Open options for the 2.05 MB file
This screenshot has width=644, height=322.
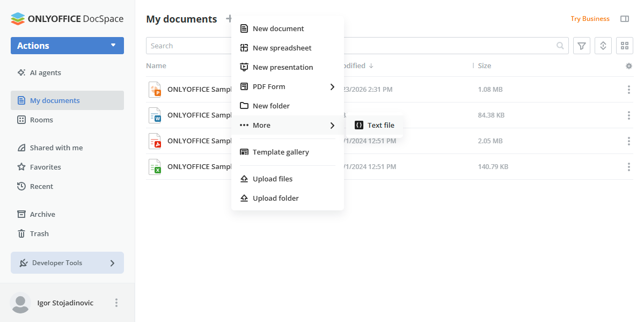click(629, 141)
